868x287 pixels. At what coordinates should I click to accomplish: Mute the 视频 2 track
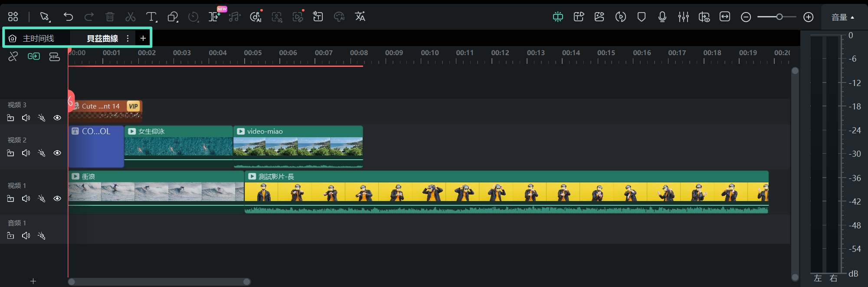(x=26, y=153)
